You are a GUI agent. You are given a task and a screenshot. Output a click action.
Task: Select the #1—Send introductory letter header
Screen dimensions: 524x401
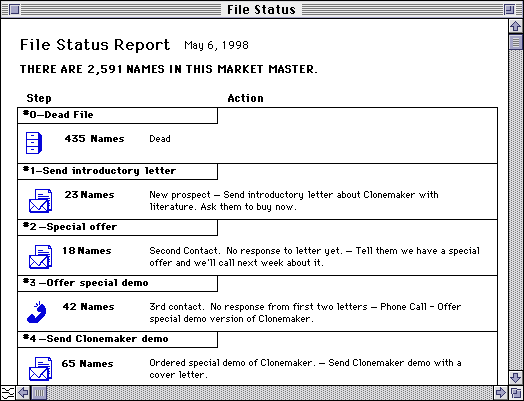click(117, 171)
